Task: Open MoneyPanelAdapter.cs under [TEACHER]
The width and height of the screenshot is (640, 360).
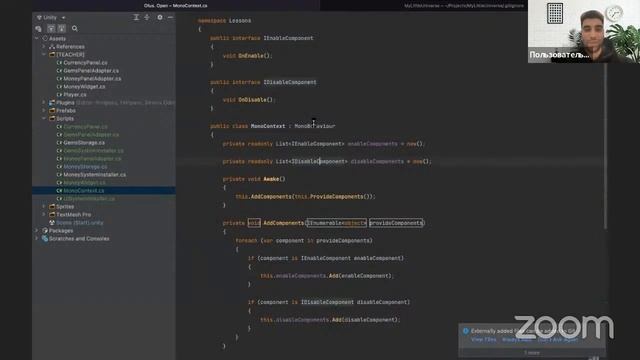Action: [92, 78]
